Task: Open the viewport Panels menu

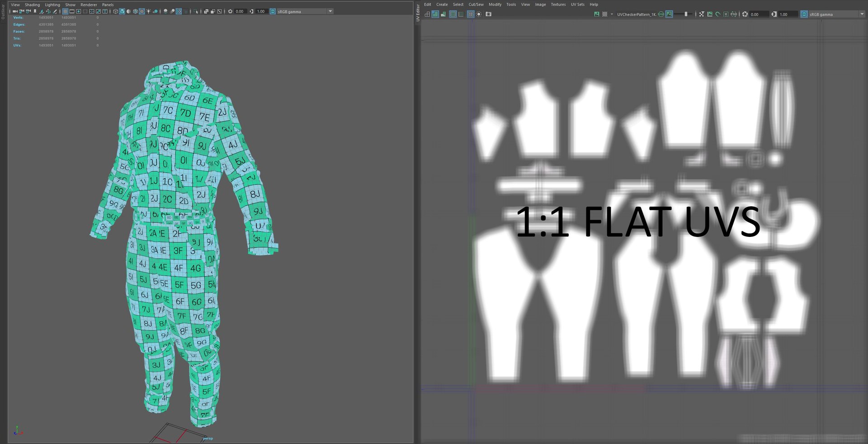Action: (x=108, y=5)
